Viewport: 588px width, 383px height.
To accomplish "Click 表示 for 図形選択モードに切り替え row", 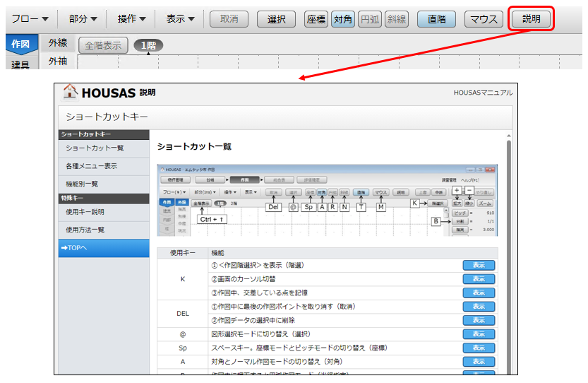I will click(x=479, y=334).
